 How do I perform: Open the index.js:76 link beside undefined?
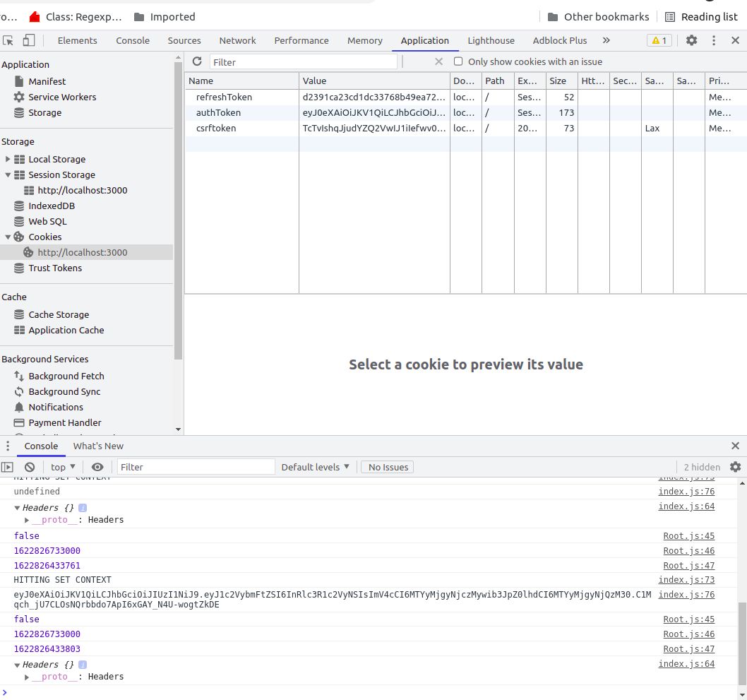(686, 492)
